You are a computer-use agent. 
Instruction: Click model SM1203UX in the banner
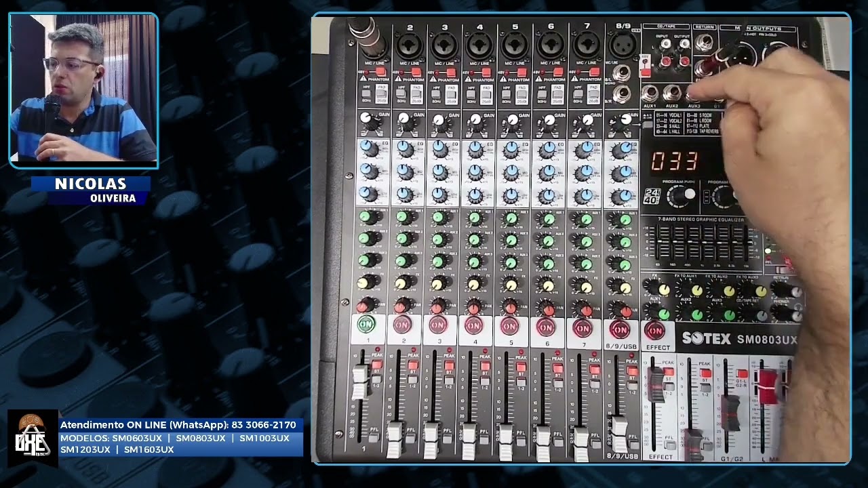coord(85,449)
